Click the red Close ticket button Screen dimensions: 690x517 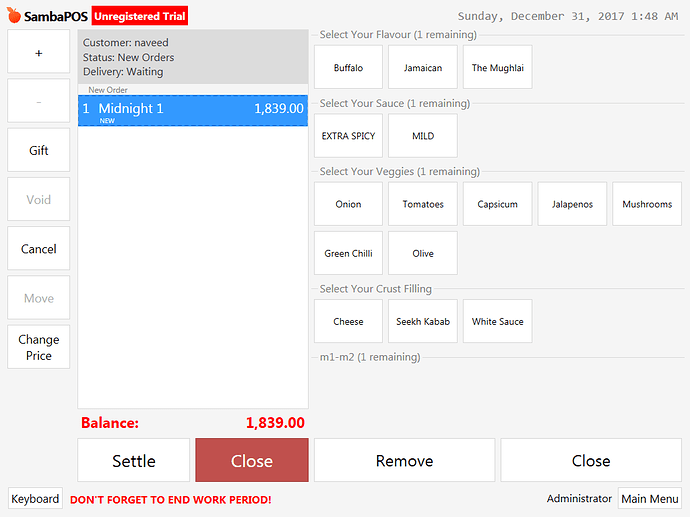[252, 460]
